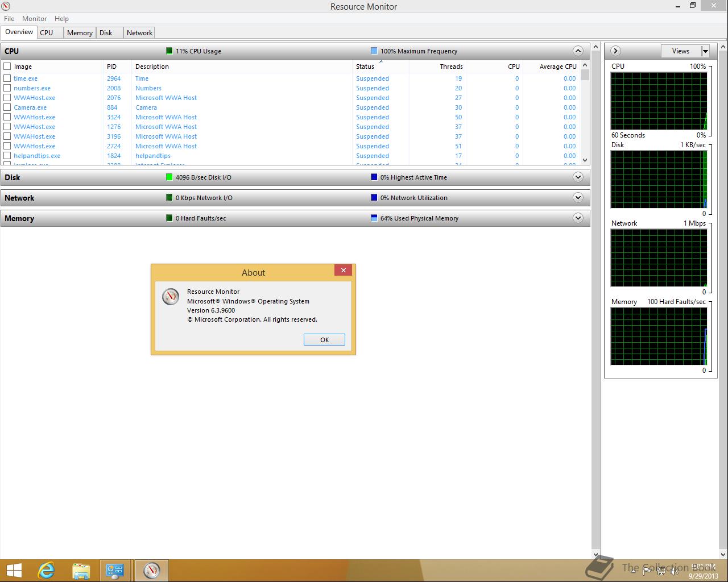Sort by the Status column header
The image size is (728, 582).
click(380, 66)
